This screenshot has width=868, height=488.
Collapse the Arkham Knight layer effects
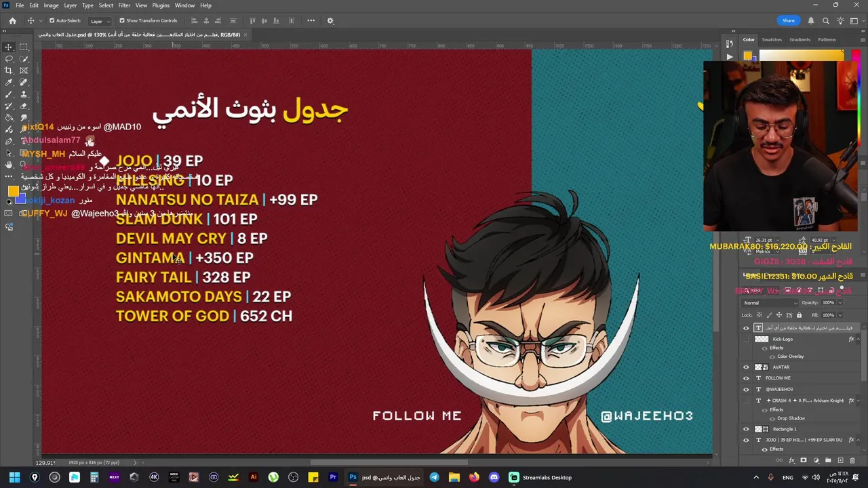[857, 401]
